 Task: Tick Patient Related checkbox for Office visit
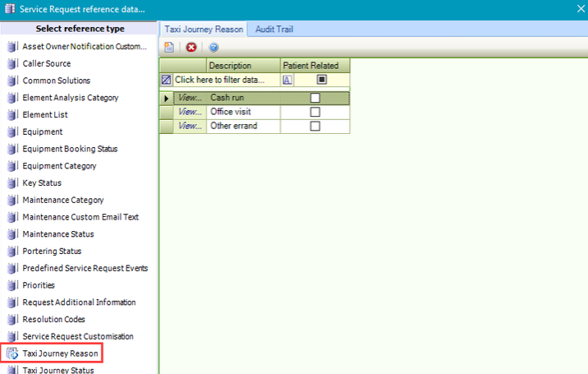(x=315, y=112)
